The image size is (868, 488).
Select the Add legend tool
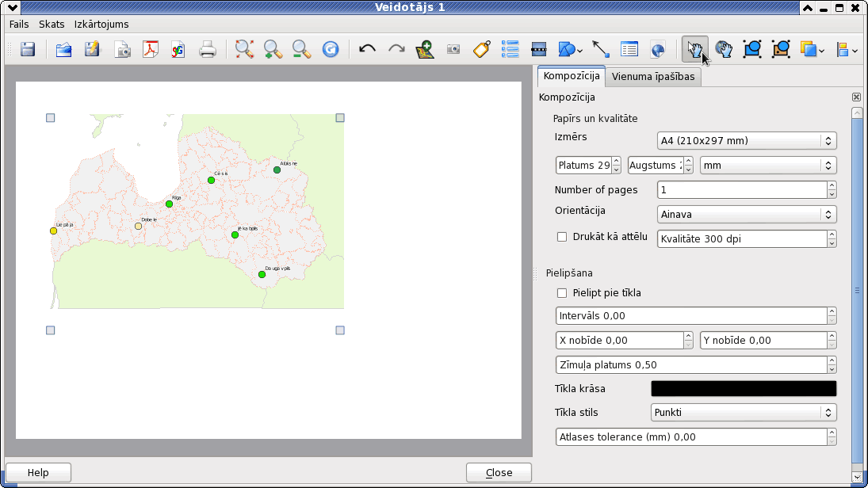click(510, 50)
